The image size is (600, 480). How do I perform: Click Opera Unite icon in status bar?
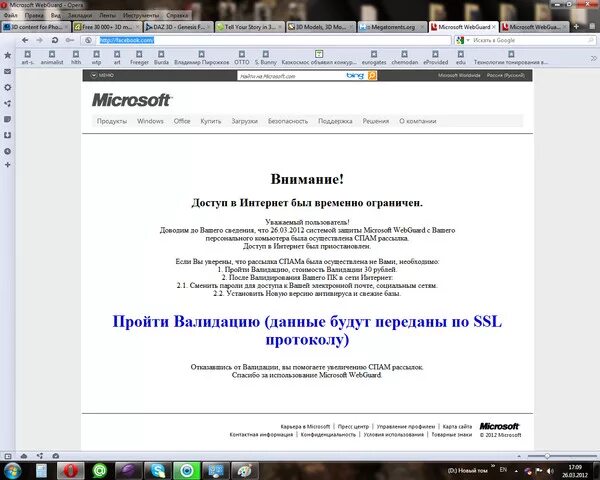pyautogui.click(x=40, y=456)
